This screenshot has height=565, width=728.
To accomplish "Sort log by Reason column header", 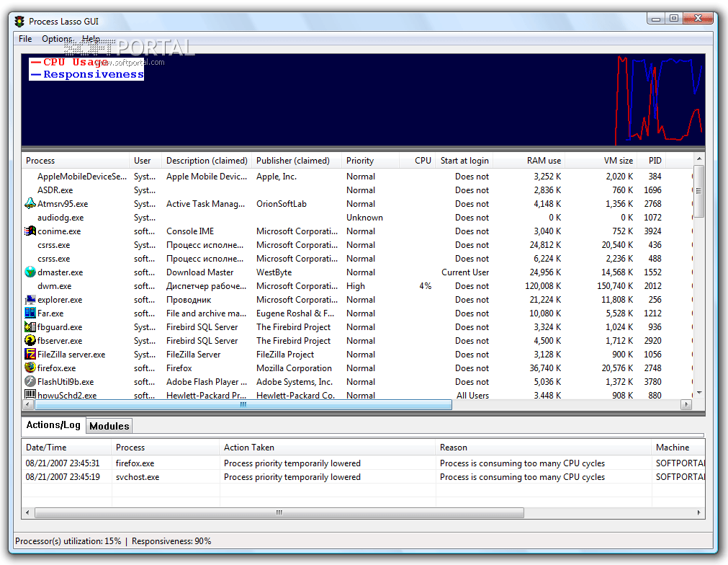I will pyautogui.click(x=543, y=448).
